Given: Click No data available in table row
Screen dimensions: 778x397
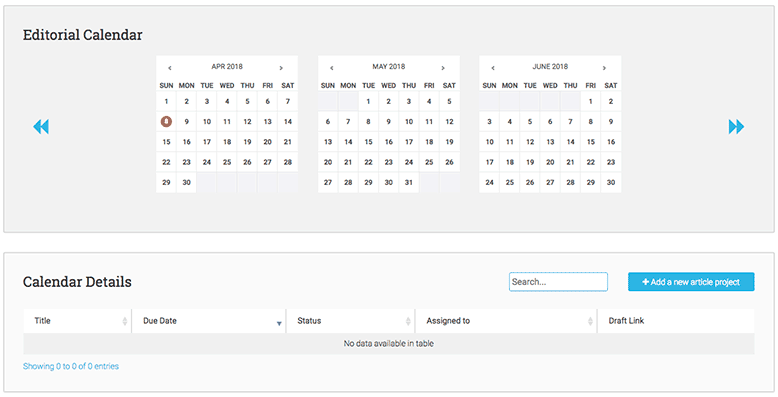Looking at the screenshot, I should click(x=389, y=343).
